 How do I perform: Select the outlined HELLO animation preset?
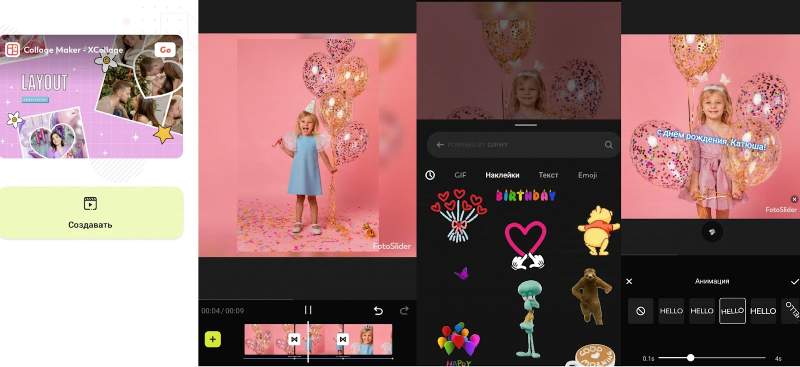point(732,311)
